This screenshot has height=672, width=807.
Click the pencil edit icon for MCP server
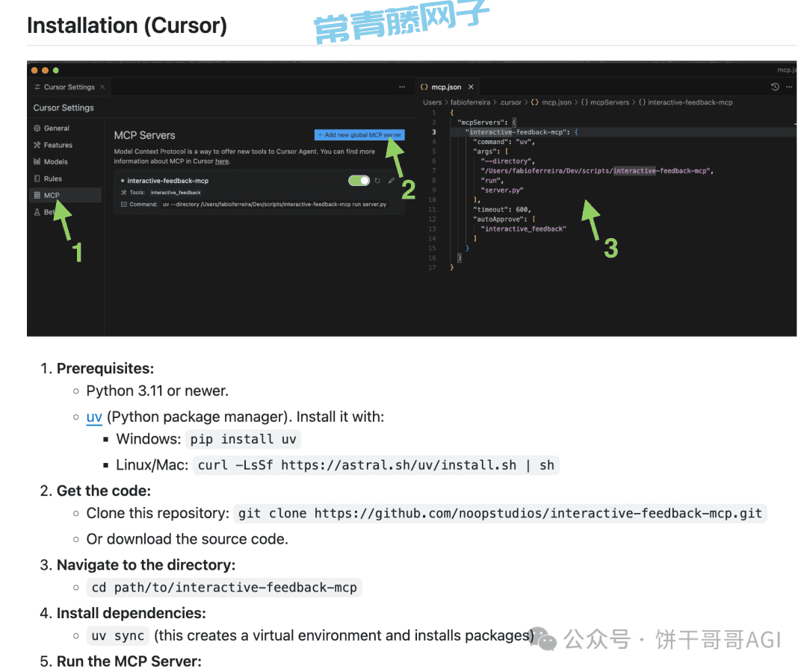pos(392,181)
